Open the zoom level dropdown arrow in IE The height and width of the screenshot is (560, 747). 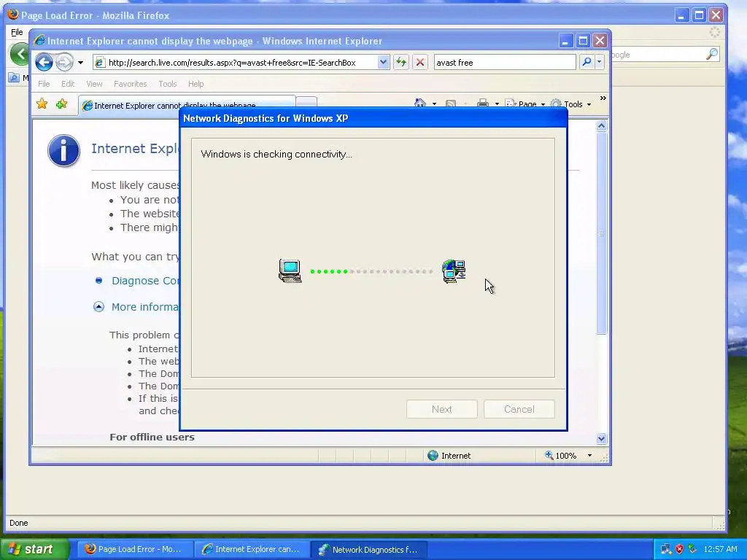pyautogui.click(x=589, y=456)
